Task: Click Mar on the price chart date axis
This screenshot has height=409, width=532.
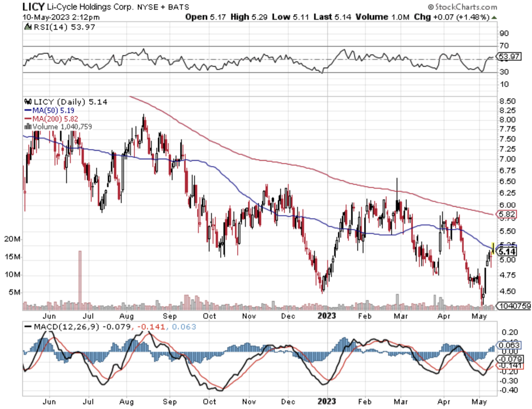Action: [x=401, y=316]
